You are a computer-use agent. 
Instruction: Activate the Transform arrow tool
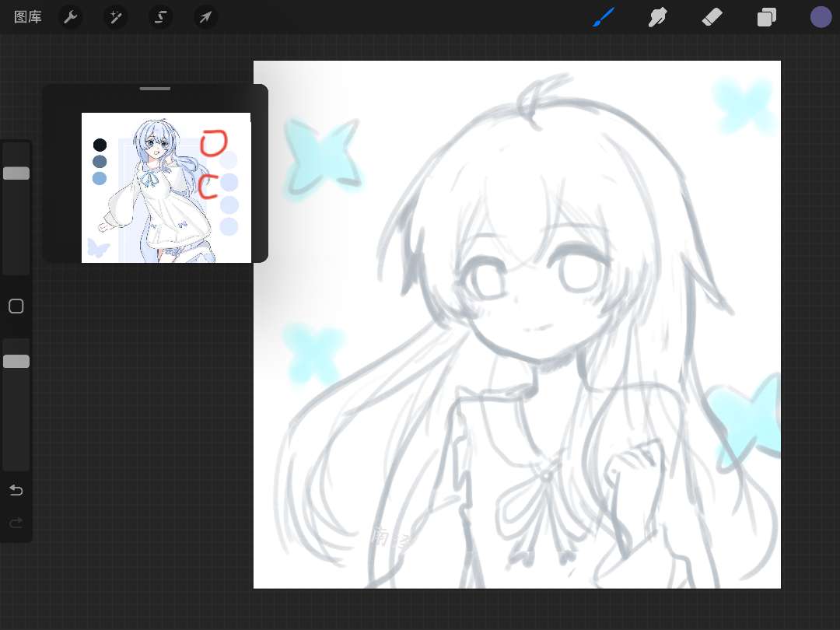click(205, 17)
